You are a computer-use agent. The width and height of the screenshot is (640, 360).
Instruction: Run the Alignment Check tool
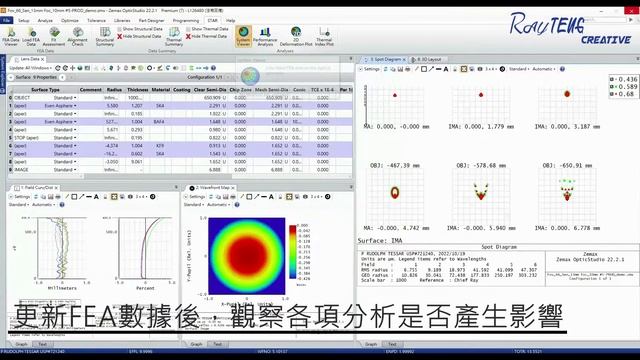pyautogui.click(x=78, y=36)
